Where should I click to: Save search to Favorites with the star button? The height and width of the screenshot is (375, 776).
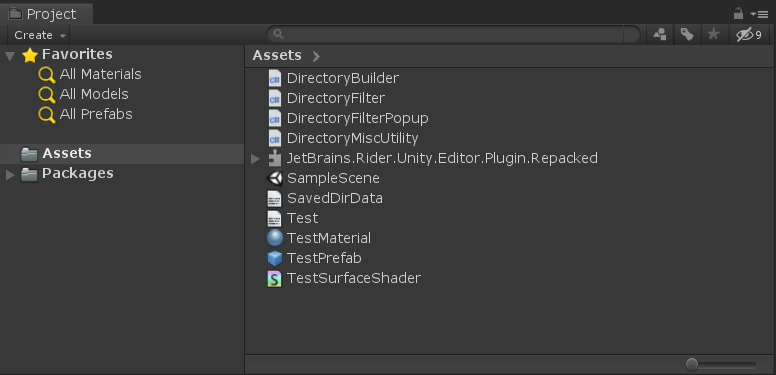(x=714, y=35)
